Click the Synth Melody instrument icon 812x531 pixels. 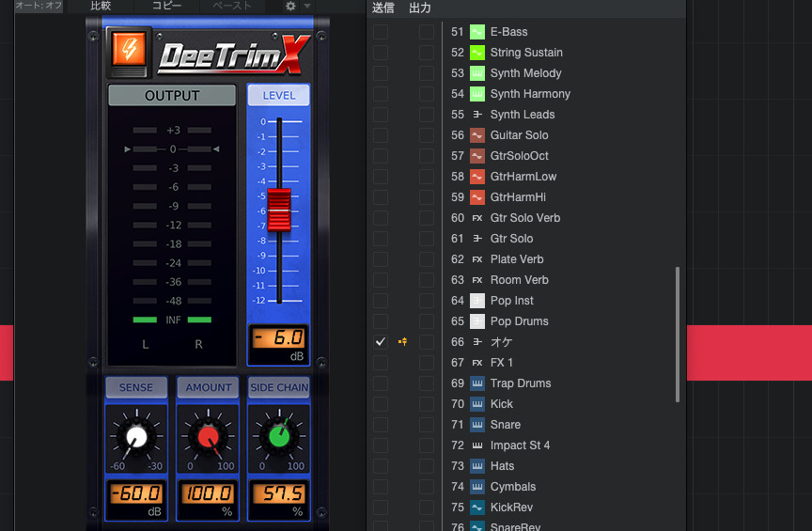[x=476, y=73]
